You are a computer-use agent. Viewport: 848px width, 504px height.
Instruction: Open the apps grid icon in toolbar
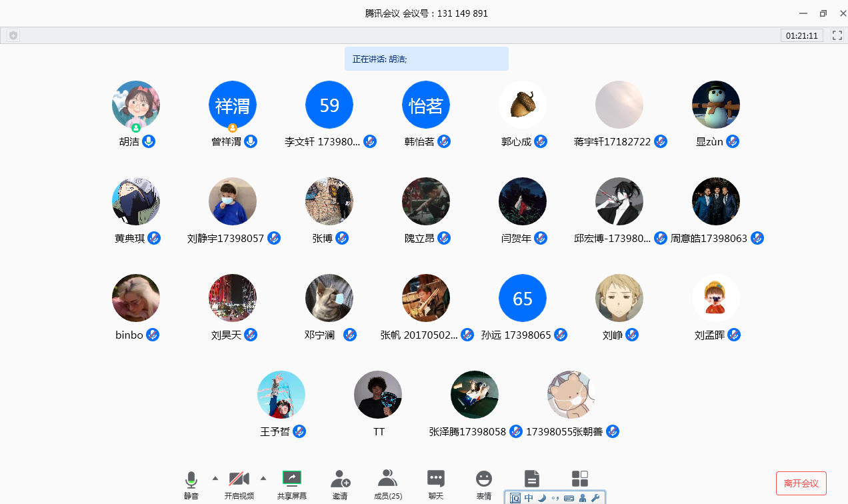[580, 478]
